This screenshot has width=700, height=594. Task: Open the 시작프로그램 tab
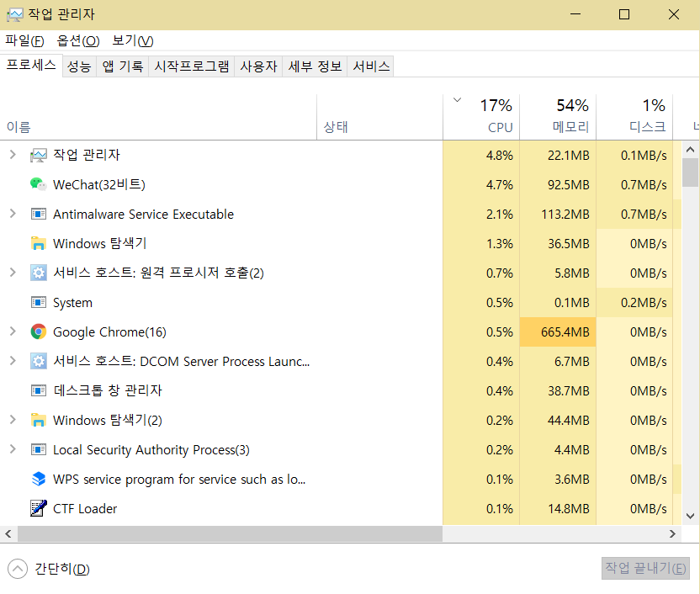point(192,66)
